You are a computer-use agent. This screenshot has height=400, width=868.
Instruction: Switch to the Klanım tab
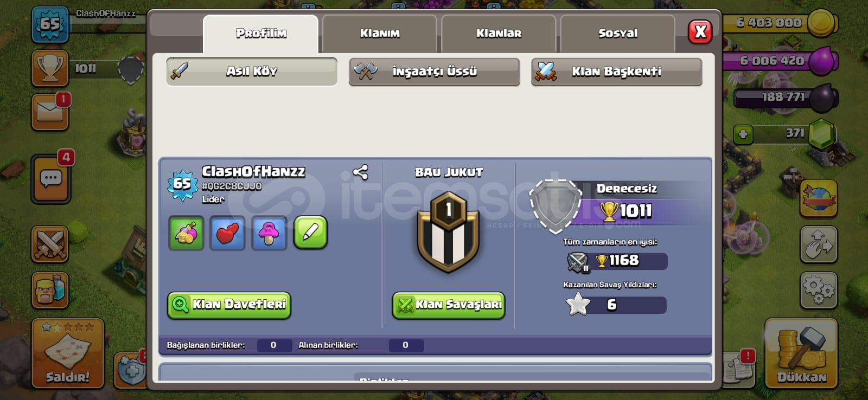click(x=380, y=34)
